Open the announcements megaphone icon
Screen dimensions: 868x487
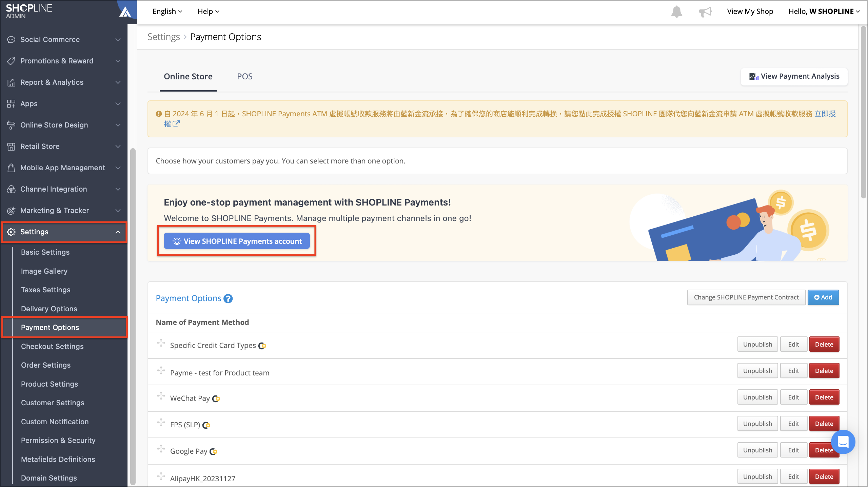(705, 12)
